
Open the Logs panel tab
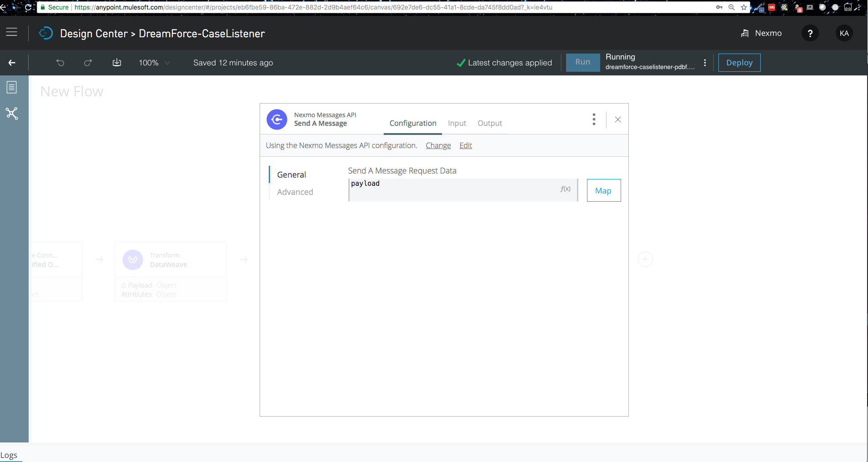[x=9, y=455]
